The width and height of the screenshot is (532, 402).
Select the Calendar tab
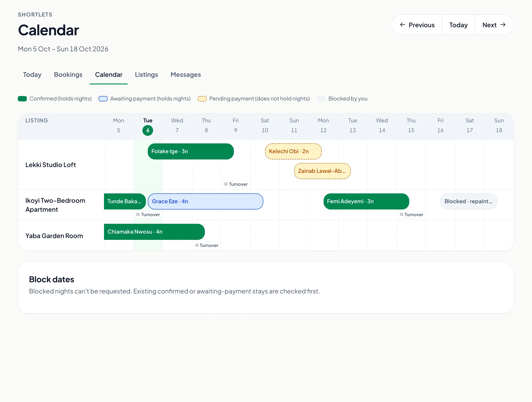(x=109, y=75)
